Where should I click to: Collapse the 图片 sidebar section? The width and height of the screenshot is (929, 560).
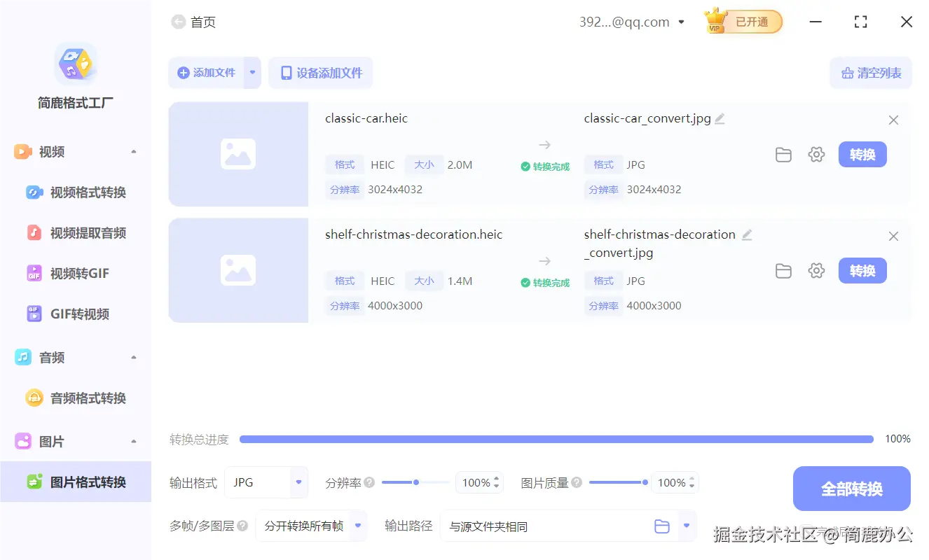coord(134,442)
